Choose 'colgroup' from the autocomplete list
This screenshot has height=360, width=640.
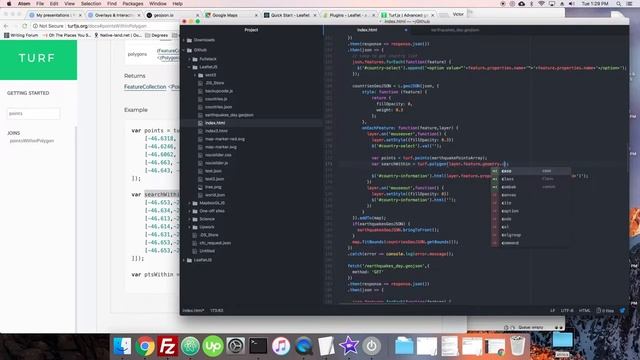pos(531,235)
